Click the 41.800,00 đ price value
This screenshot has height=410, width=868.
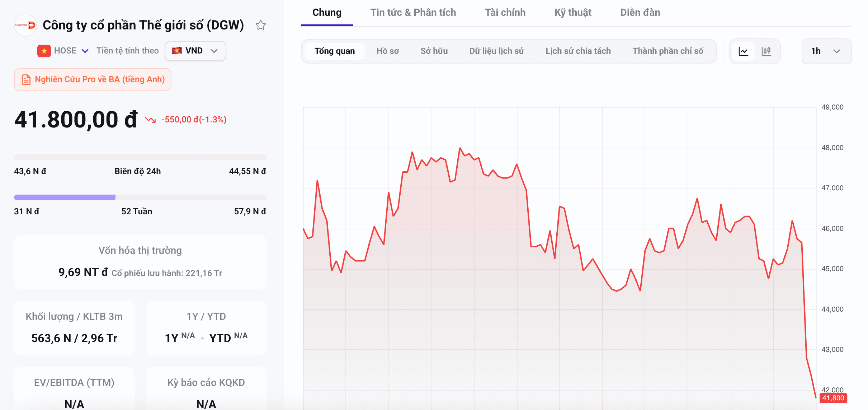coord(76,120)
